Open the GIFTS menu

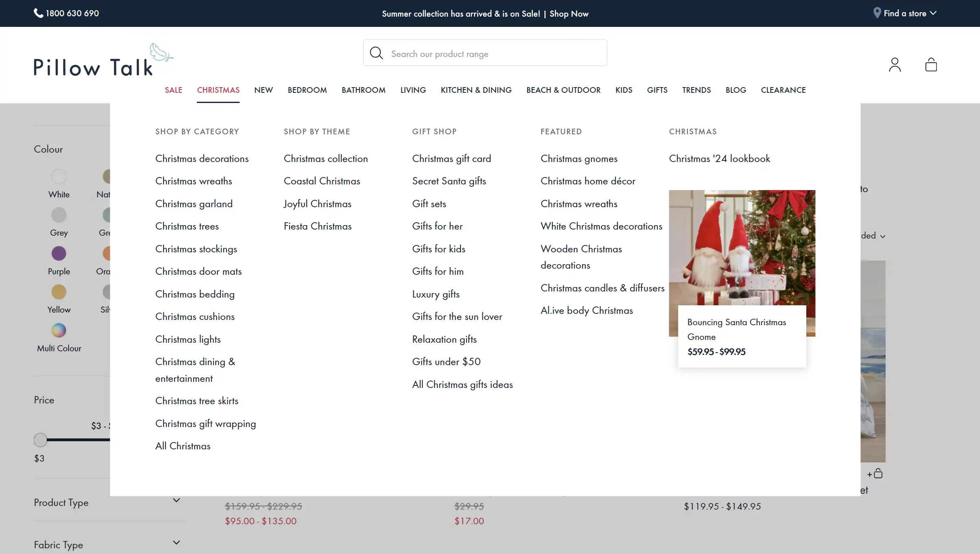(657, 90)
